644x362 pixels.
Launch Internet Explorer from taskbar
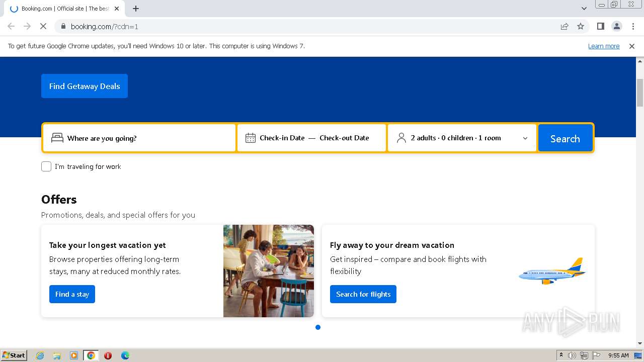(40, 355)
